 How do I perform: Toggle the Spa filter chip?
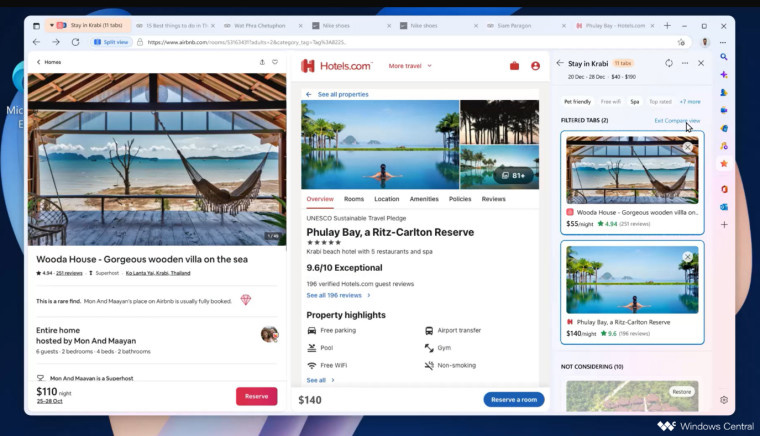[x=634, y=102]
